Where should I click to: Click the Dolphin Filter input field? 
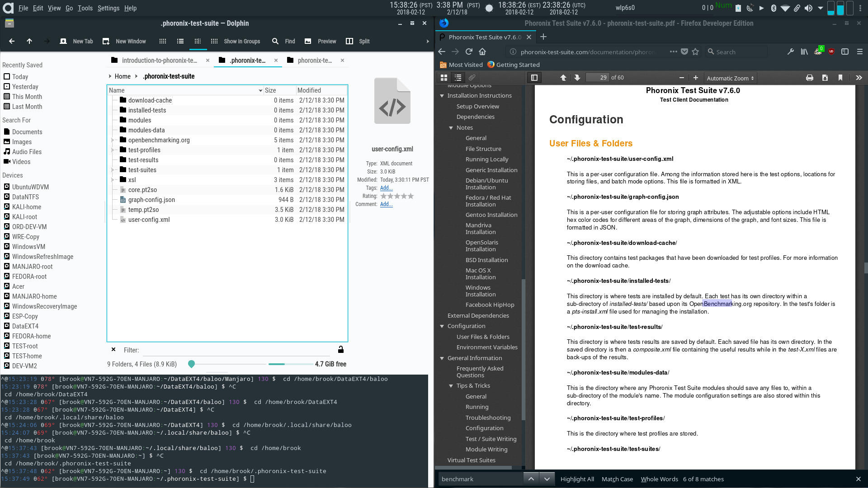tap(237, 350)
